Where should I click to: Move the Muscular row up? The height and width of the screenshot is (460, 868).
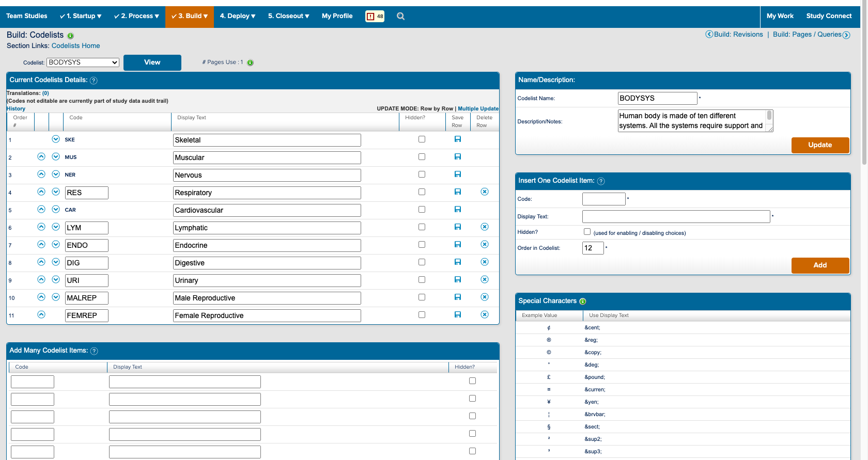[41, 157]
